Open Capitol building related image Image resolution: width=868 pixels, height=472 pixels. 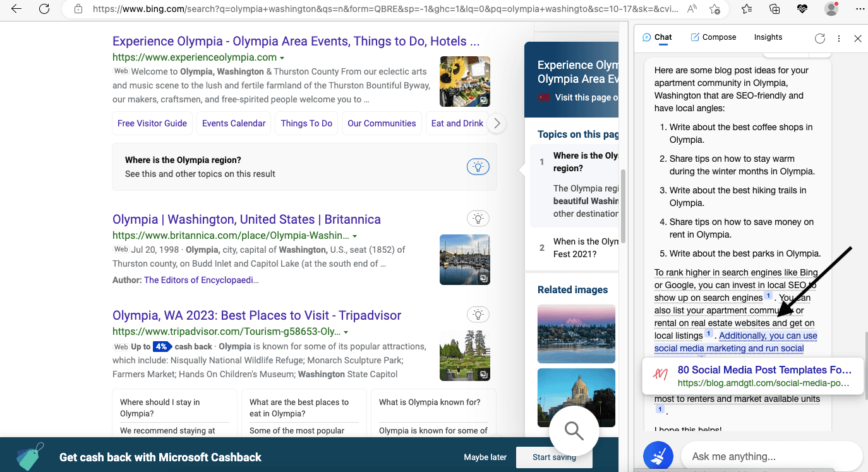tap(576, 397)
